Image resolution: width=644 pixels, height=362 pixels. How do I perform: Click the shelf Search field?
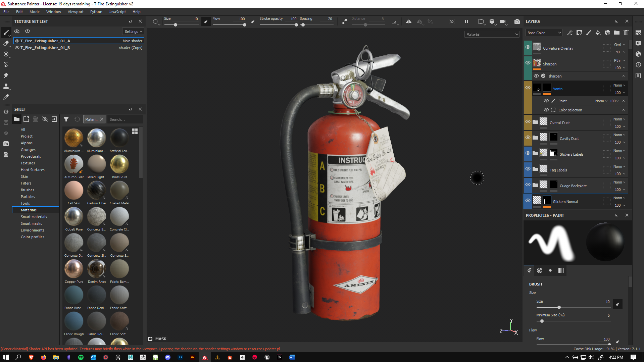(125, 119)
